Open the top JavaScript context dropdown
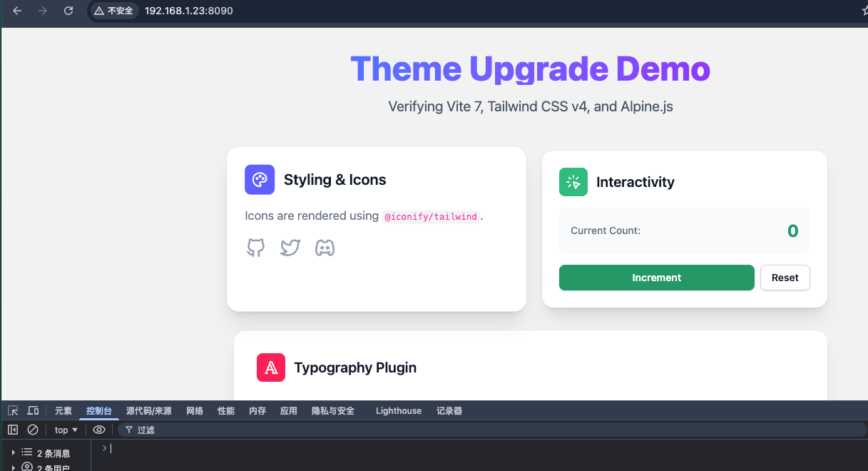Viewport: 868px width, 471px height. [x=66, y=430]
